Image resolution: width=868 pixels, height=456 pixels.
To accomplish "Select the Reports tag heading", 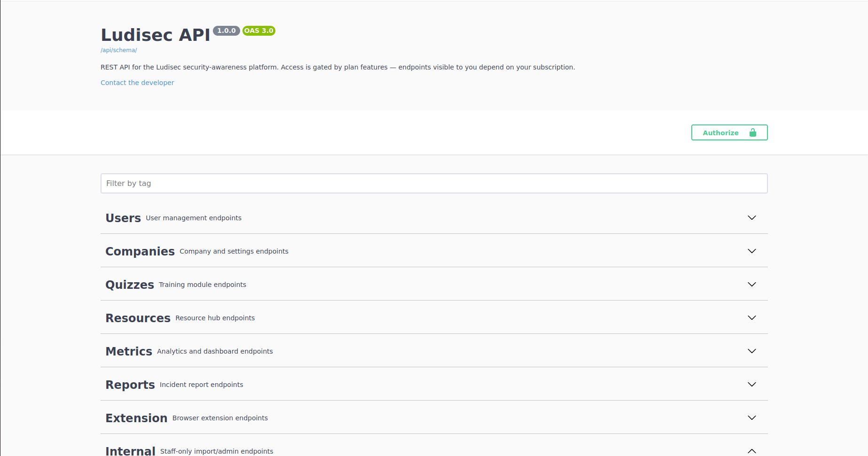I will click(130, 385).
